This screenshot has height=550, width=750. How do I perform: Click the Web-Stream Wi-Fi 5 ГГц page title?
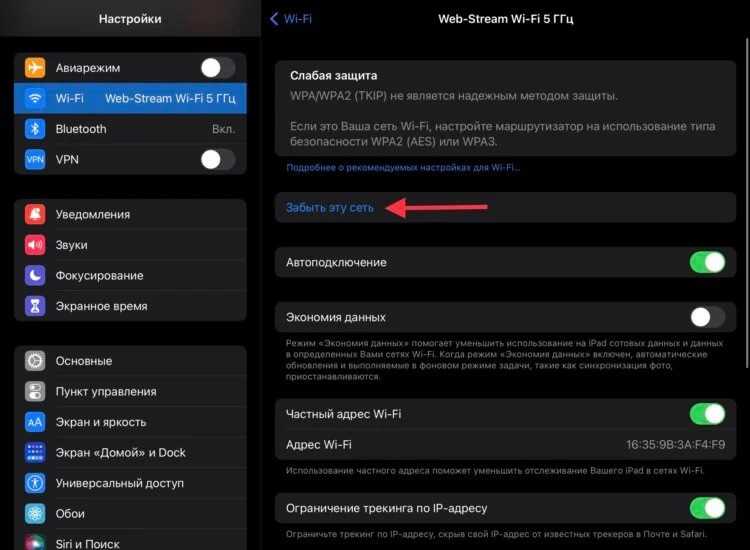coord(506,19)
